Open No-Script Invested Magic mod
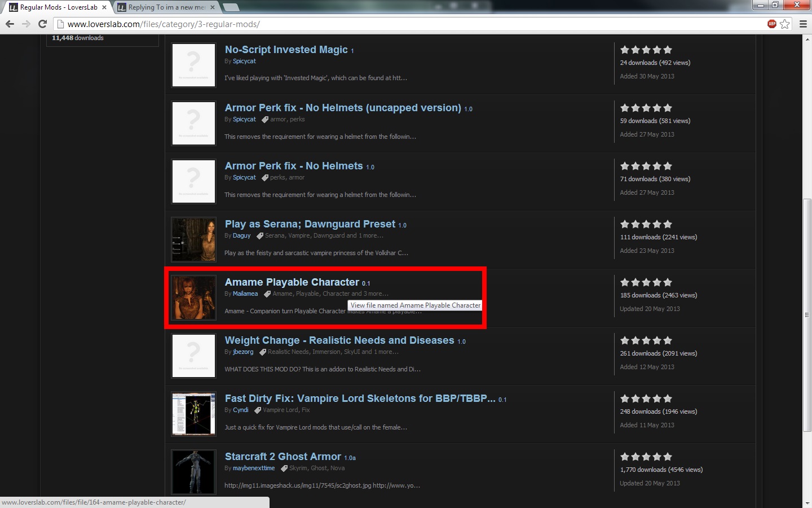This screenshot has height=508, width=812. [286, 50]
